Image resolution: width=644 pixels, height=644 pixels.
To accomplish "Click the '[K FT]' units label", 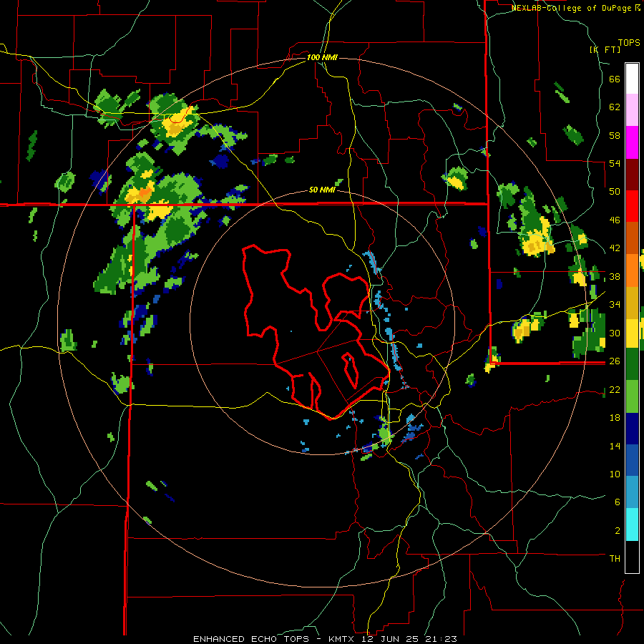I will (x=605, y=49).
